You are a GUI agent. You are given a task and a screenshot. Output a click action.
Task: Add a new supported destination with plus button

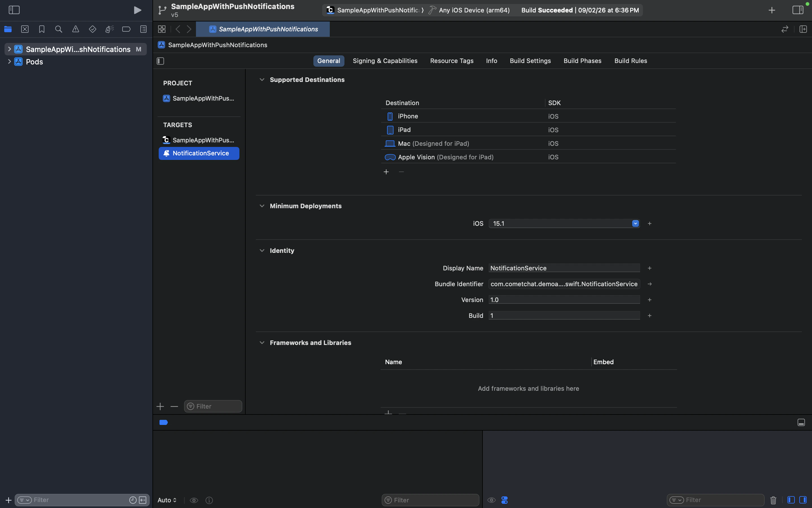click(x=386, y=172)
